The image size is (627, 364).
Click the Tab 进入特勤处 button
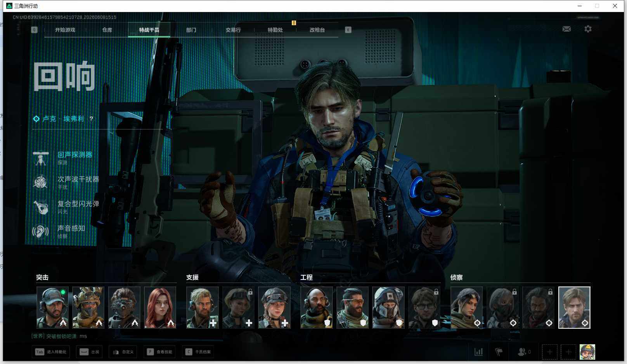pyautogui.click(x=51, y=352)
